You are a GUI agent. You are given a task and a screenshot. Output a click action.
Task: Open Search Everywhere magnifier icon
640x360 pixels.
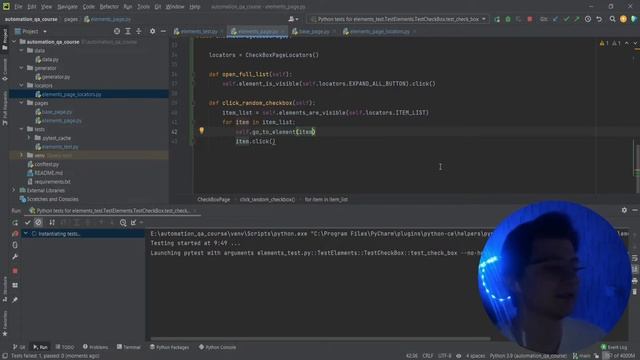point(613,19)
